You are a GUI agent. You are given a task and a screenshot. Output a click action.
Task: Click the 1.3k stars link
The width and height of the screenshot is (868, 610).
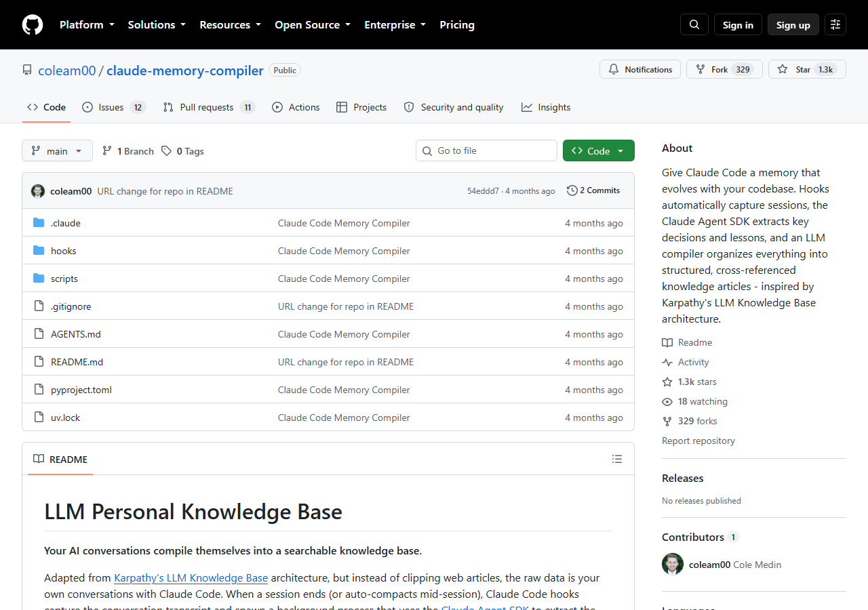click(690, 382)
